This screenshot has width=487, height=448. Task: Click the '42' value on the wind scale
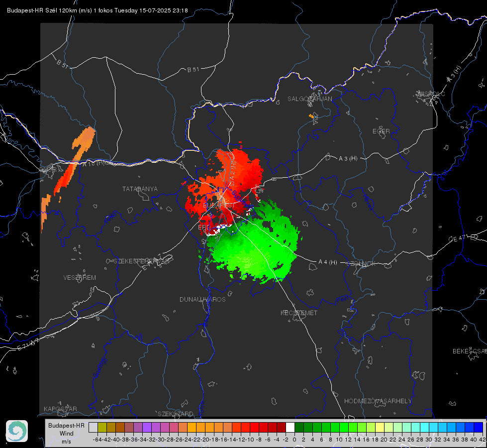tap(482, 440)
